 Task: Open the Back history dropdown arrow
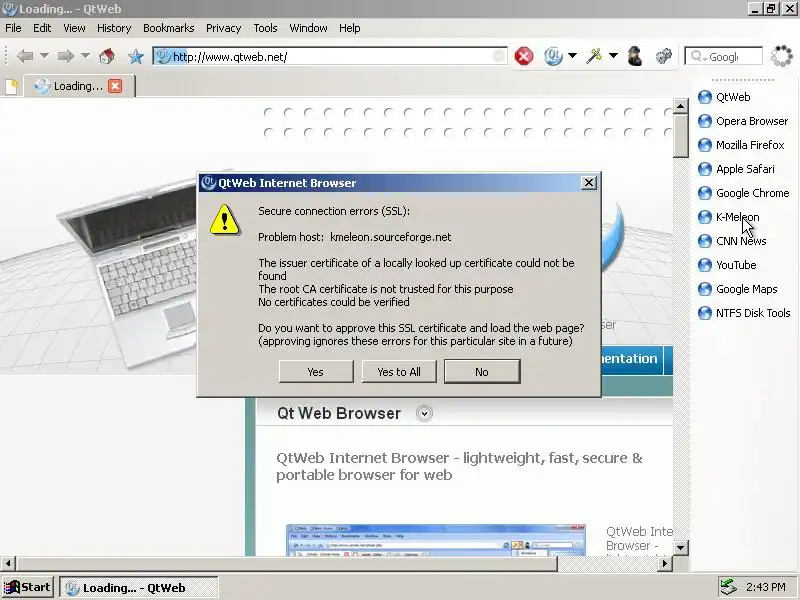pyautogui.click(x=44, y=56)
